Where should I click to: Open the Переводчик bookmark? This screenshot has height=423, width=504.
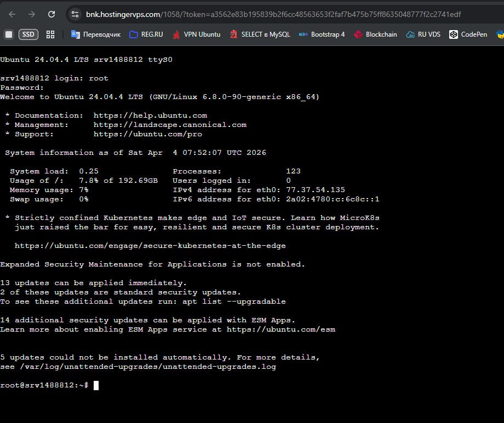click(96, 34)
